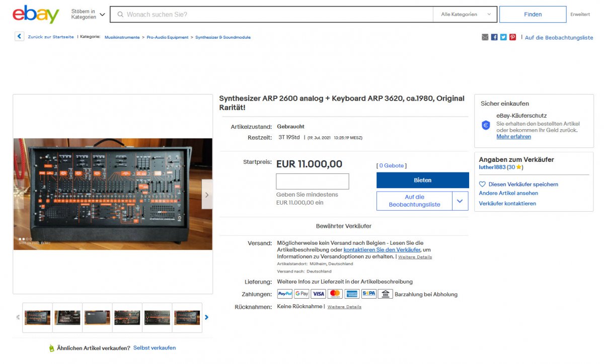Click the listing title text
The height and width of the screenshot is (364, 604).
(342, 103)
